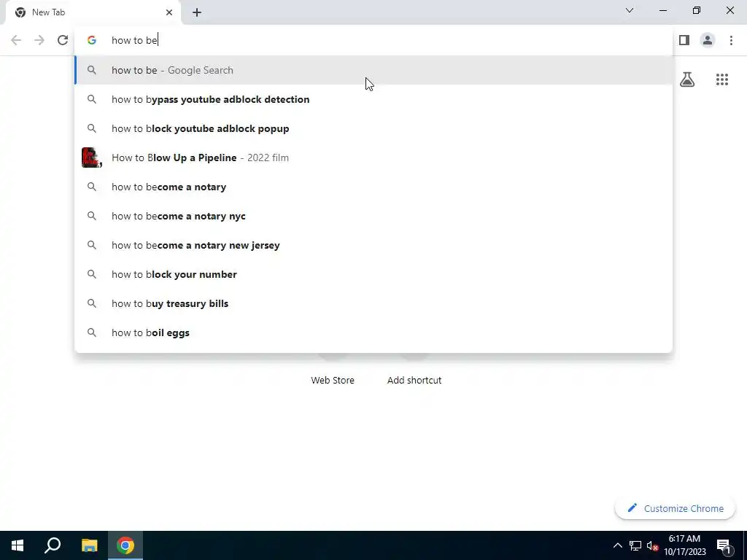Pick 'how to become a notary new jersey'
747x560 pixels.
pyautogui.click(x=373, y=245)
